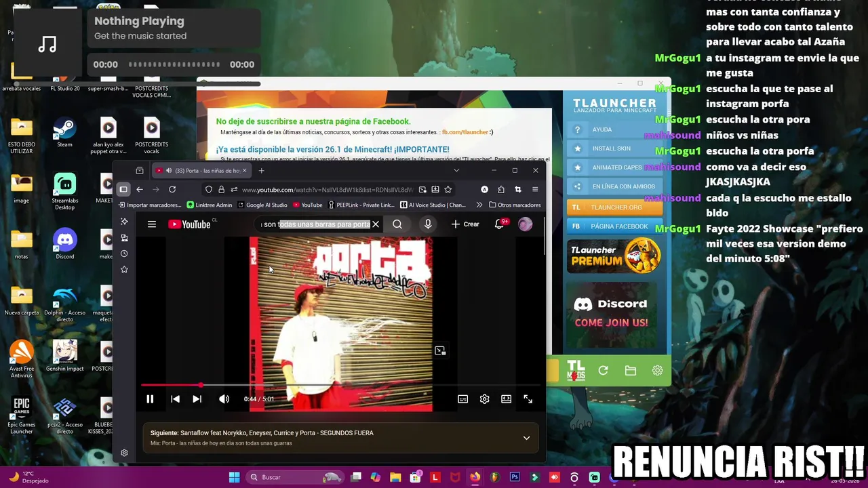This screenshot has width=868, height=488.
Task: Open the YouTube account avatar menu
Action: [526, 224]
